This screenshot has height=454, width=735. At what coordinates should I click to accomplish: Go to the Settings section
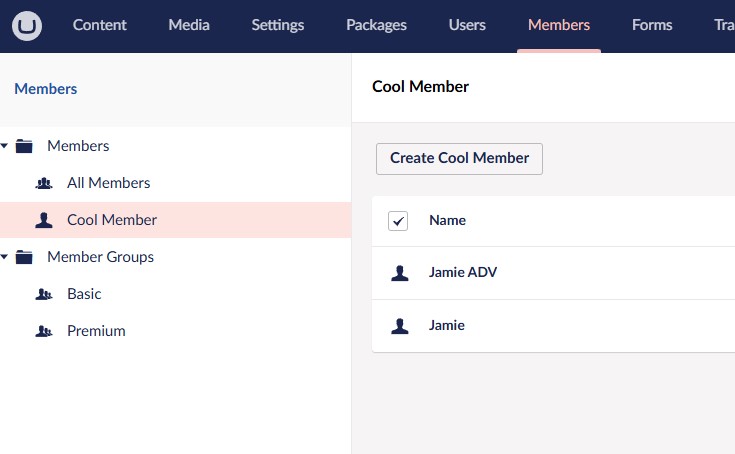(278, 25)
